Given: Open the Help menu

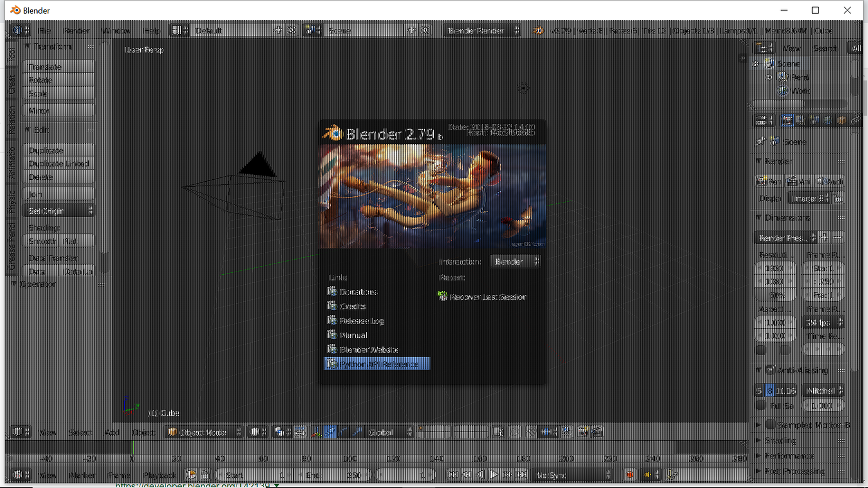Looking at the screenshot, I should [152, 30].
